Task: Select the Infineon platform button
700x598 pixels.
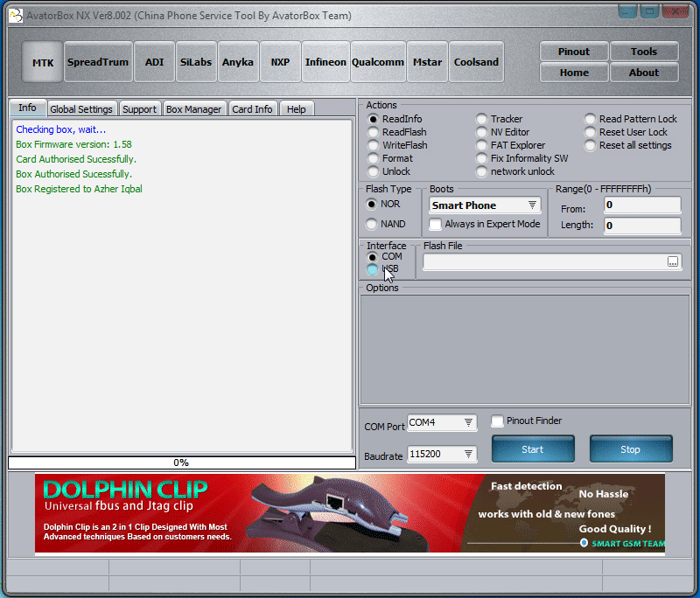Action: tap(325, 62)
